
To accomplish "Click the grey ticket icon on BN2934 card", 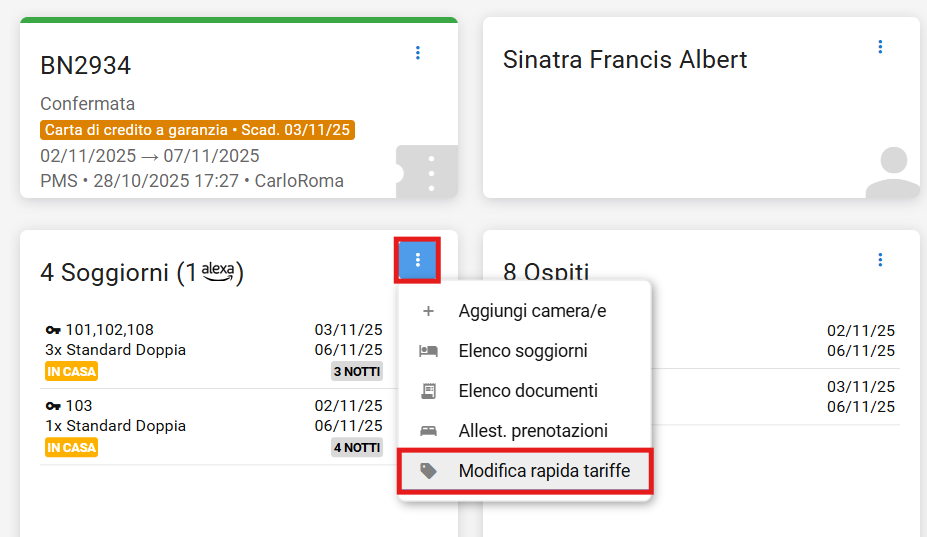I will (428, 173).
